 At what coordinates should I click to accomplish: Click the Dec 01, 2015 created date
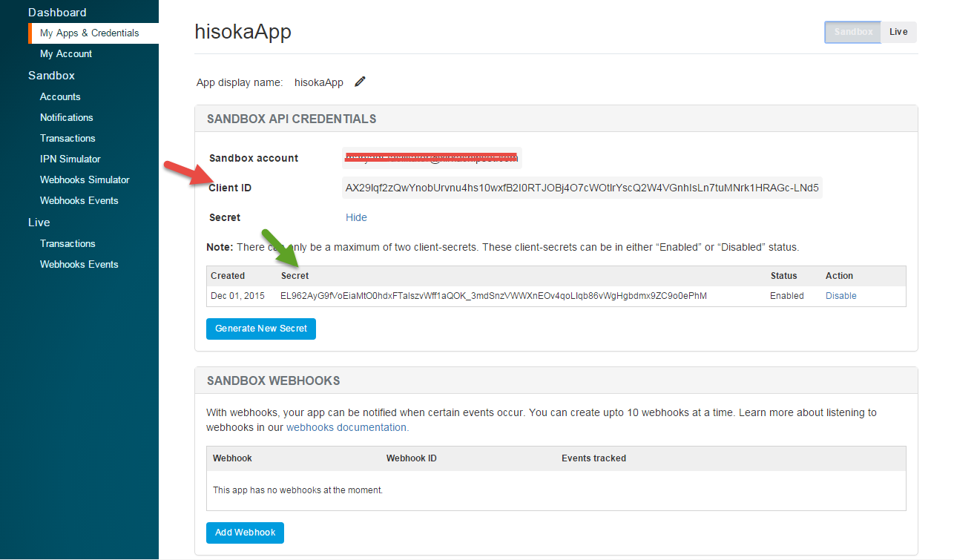(x=237, y=296)
